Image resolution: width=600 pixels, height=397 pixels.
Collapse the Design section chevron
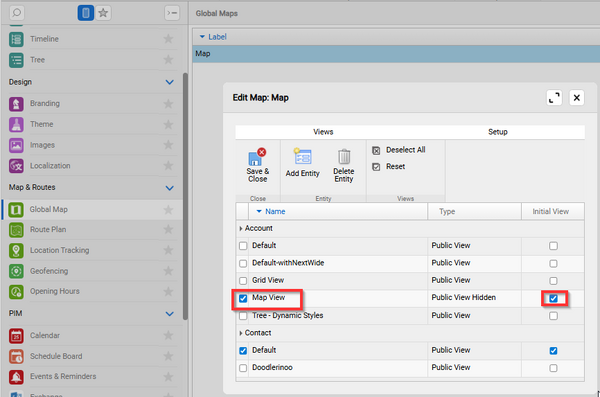point(170,82)
